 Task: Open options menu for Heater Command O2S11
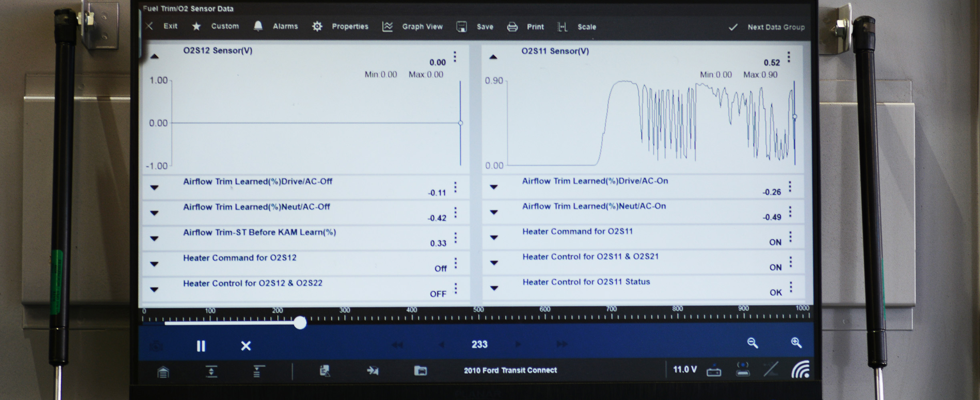click(790, 237)
